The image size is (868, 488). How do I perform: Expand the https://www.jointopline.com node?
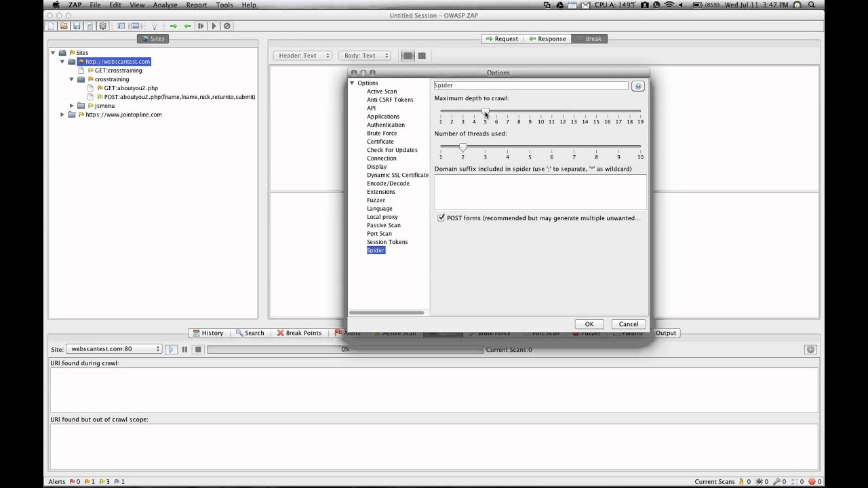pos(62,115)
